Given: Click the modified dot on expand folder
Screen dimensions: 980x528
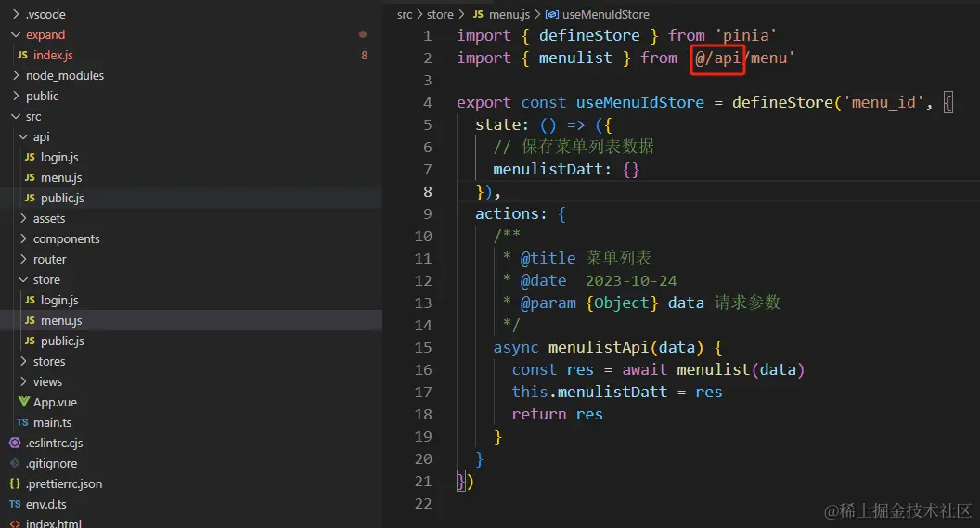Looking at the screenshot, I should click(363, 34).
